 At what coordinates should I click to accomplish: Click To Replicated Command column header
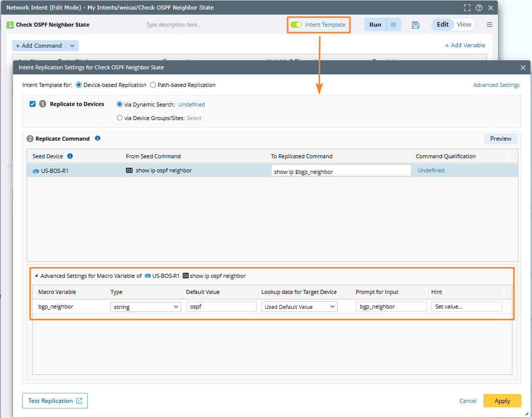click(340, 156)
